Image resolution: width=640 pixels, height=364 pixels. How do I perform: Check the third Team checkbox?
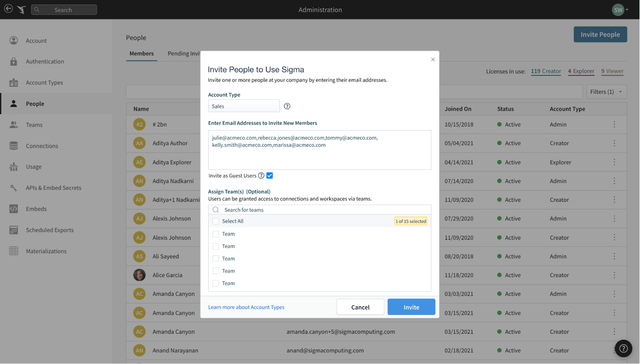click(215, 258)
